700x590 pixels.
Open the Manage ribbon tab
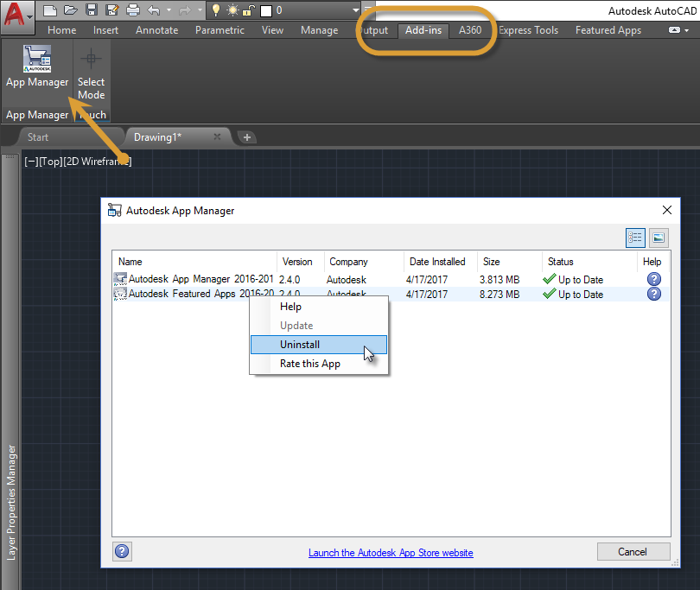click(319, 30)
